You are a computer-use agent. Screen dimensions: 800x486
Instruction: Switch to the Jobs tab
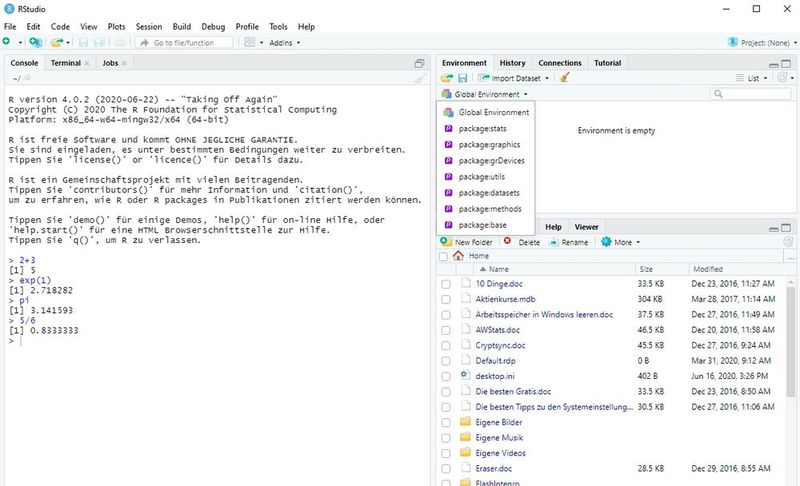tap(110, 63)
